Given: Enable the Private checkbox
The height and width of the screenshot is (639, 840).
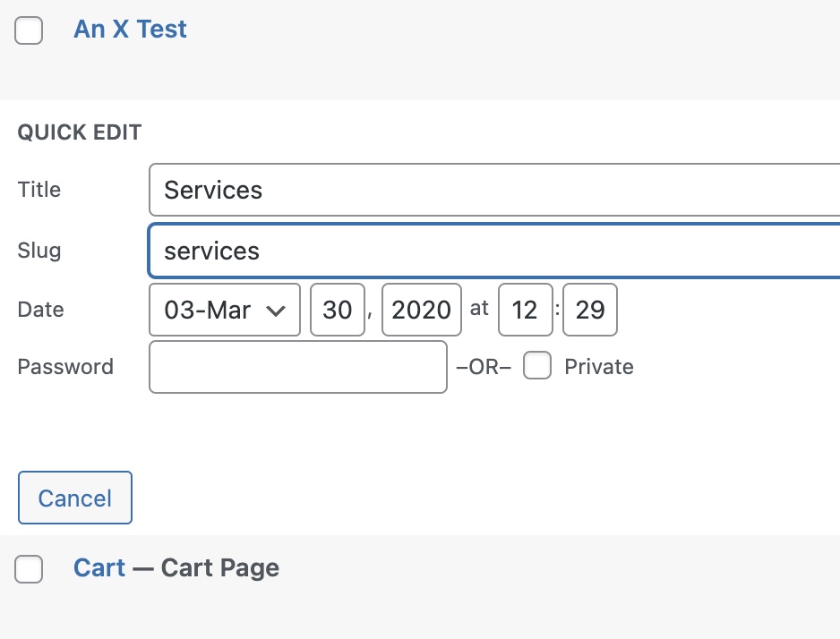Looking at the screenshot, I should tap(537, 366).
